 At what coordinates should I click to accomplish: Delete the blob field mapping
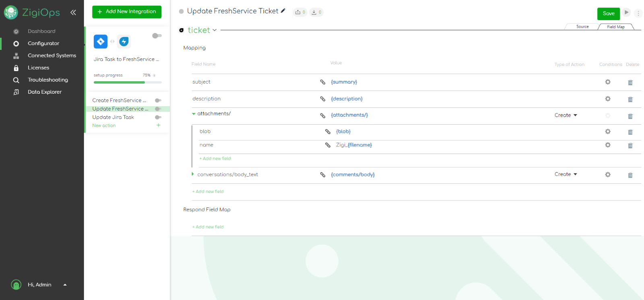pyautogui.click(x=630, y=132)
